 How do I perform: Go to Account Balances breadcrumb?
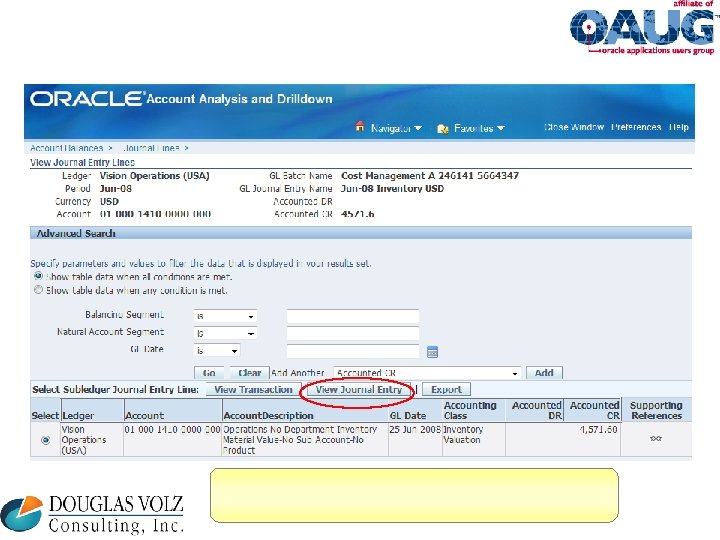(67, 148)
